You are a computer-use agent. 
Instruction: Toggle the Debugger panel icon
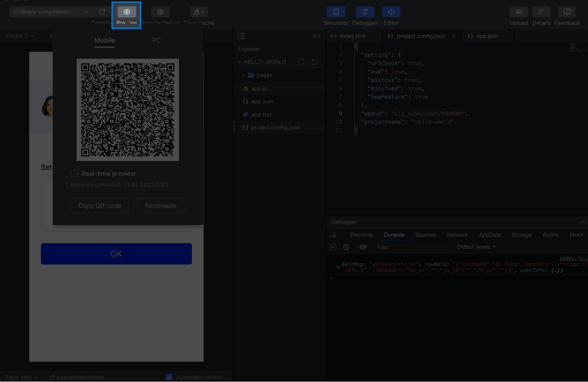coord(365,12)
